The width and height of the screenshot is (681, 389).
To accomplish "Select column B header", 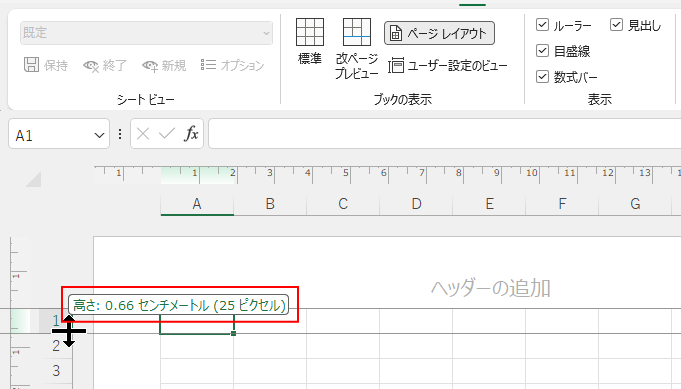I will tap(270, 204).
